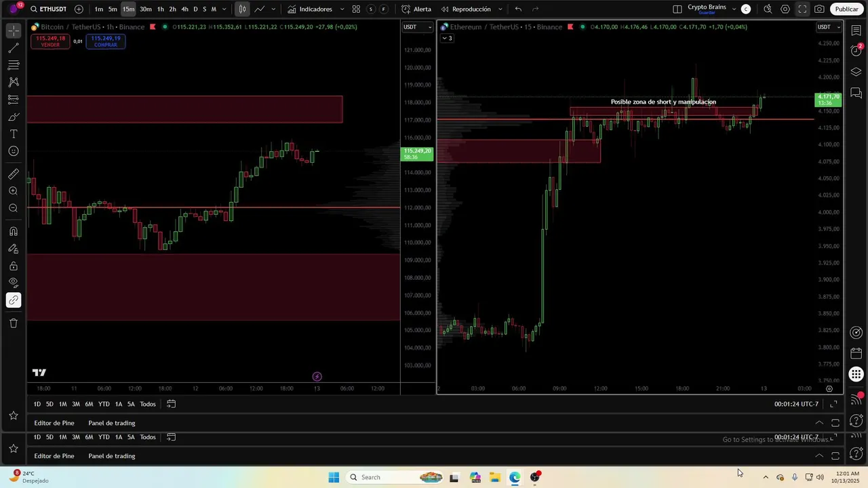
Task: Toggle stay in drawing mode
Action: [14, 249]
